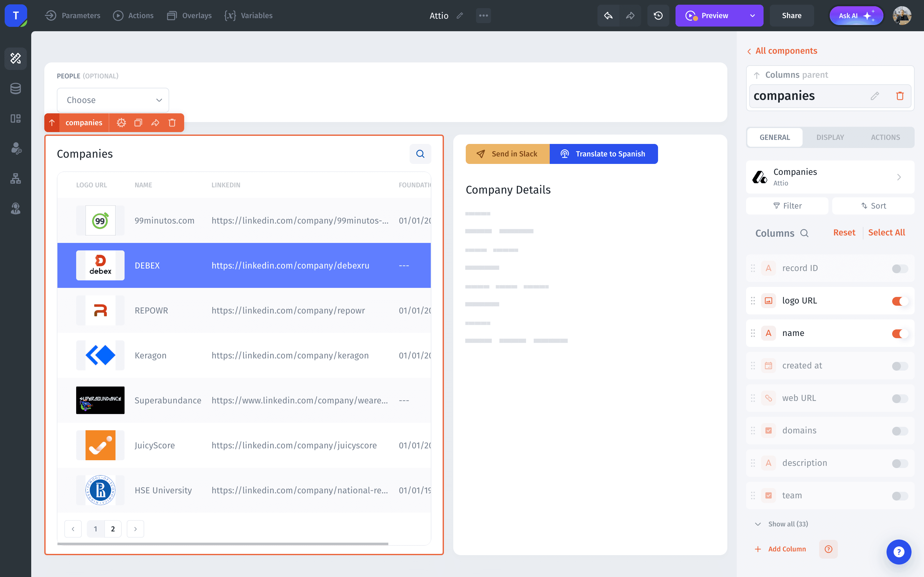
Task: Click pencil icon next to Attio title
Action: tap(460, 16)
